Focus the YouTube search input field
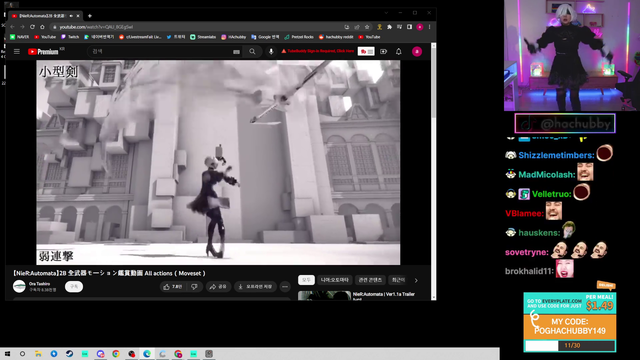The height and width of the screenshot is (360, 640). [x=161, y=51]
